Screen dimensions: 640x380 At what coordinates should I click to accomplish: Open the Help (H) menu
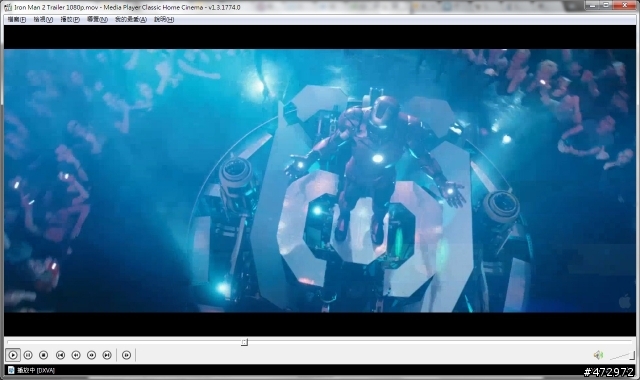click(x=164, y=20)
